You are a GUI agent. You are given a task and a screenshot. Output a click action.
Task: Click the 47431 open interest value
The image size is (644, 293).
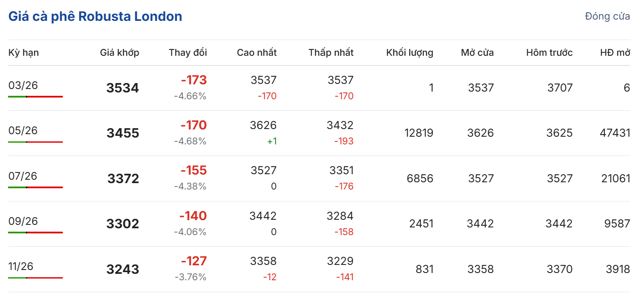click(615, 133)
